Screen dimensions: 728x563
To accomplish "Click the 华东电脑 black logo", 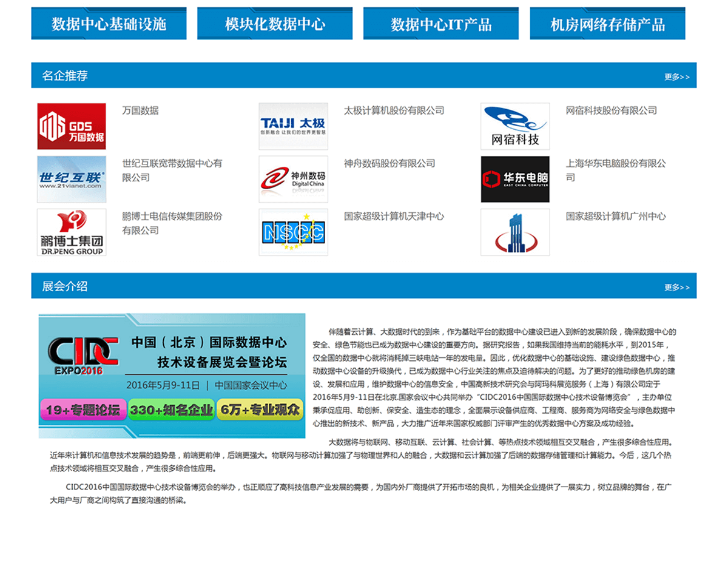I will tap(515, 179).
